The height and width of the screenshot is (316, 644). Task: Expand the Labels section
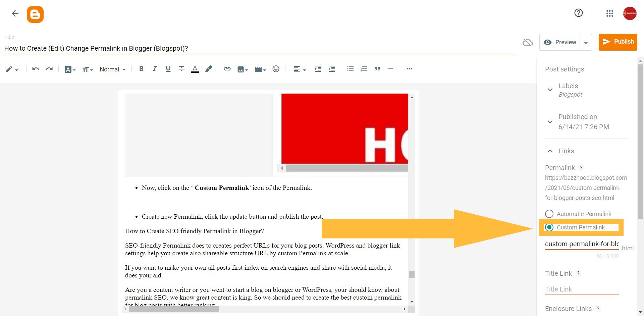coord(550,90)
